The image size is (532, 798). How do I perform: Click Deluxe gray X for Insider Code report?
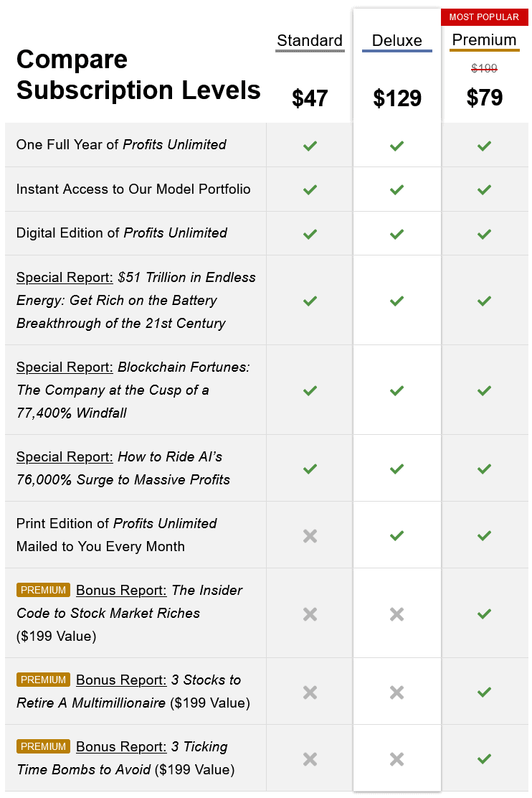396,614
